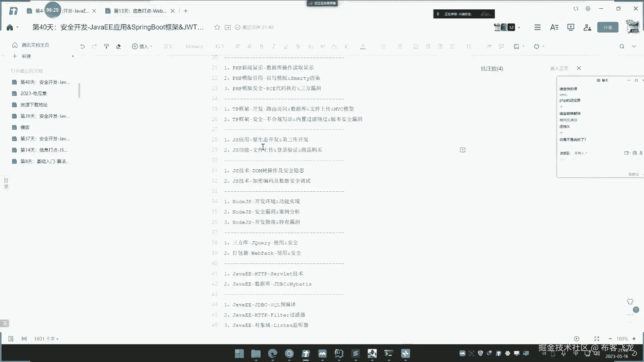Click the eraser clear-format icon
The image size is (644, 362).
pos(118,46)
